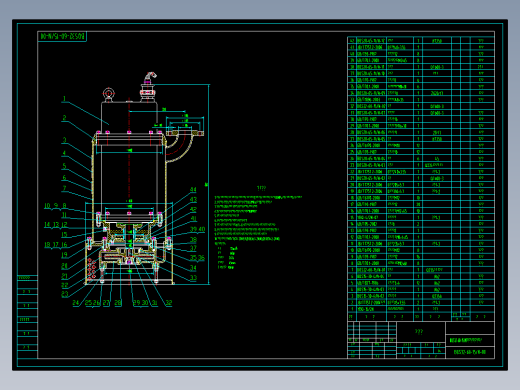The image size is (520, 390).
Task: Click part callout number 21
Action: (64, 276)
